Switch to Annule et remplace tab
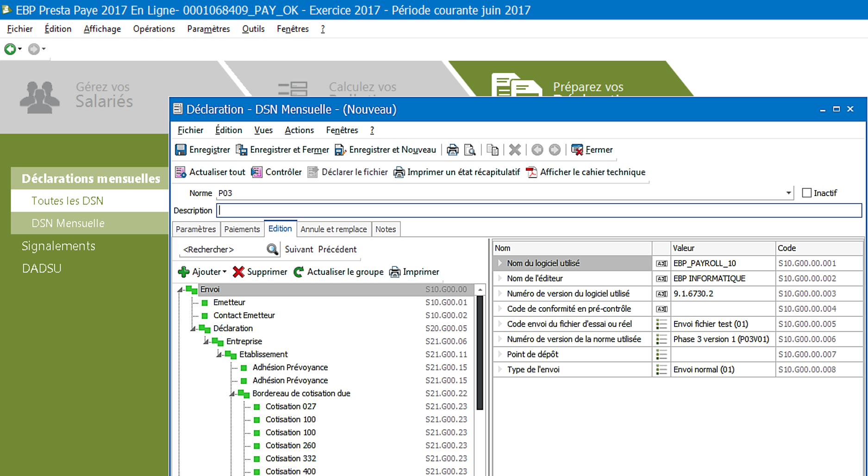The image size is (868, 476). 333,229
